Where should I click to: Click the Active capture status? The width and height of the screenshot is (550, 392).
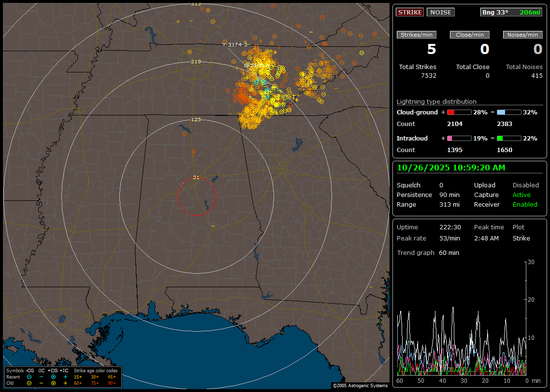click(x=521, y=195)
